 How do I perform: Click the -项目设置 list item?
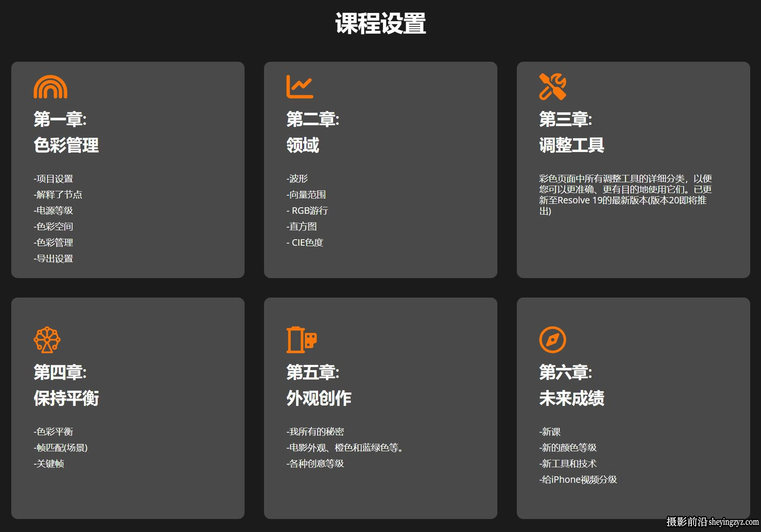click(x=54, y=179)
